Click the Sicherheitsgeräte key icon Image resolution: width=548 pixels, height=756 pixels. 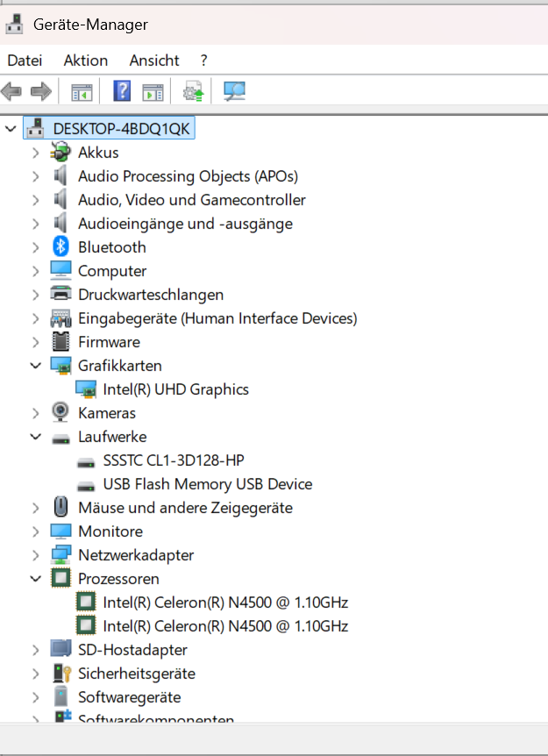point(61,673)
